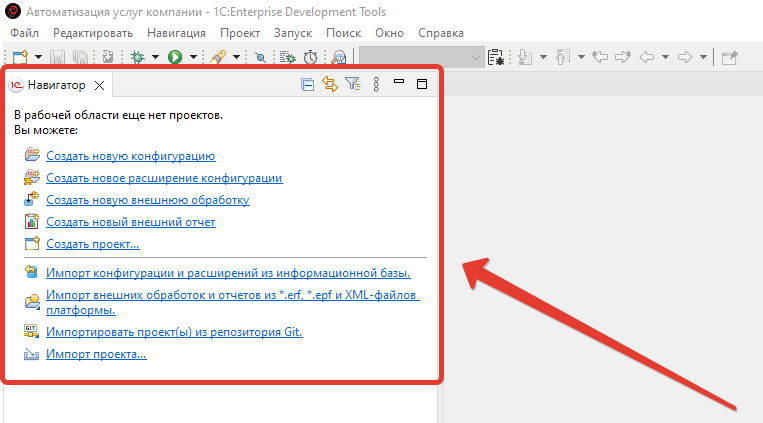Click link Импортировать проект(ы) из репозитория Git
The image size is (763, 423).
click(x=174, y=332)
